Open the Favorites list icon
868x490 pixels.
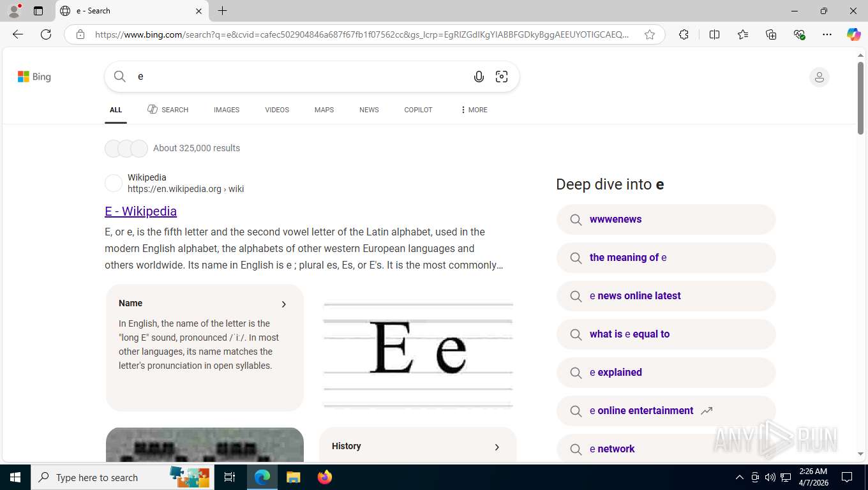(743, 34)
